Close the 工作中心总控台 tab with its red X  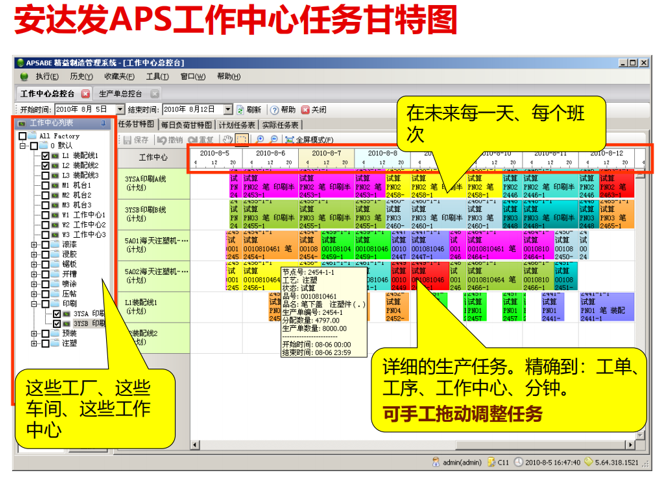click(x=86, y=94)
